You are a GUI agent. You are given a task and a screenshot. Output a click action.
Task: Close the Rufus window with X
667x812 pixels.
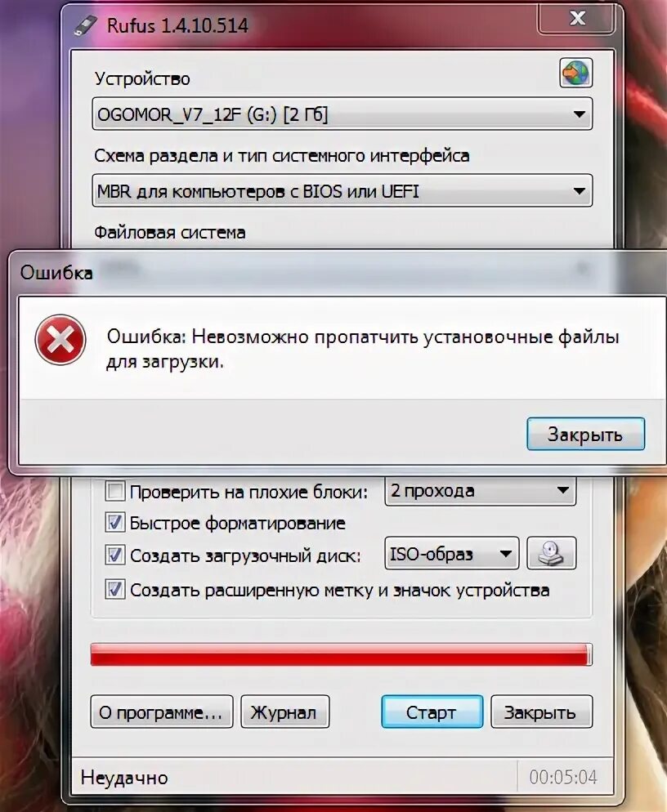tap(577, 19)
